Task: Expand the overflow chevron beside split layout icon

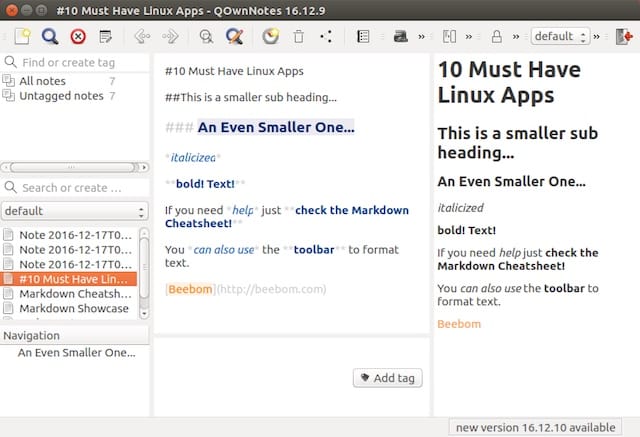Action: pos(469,37)
